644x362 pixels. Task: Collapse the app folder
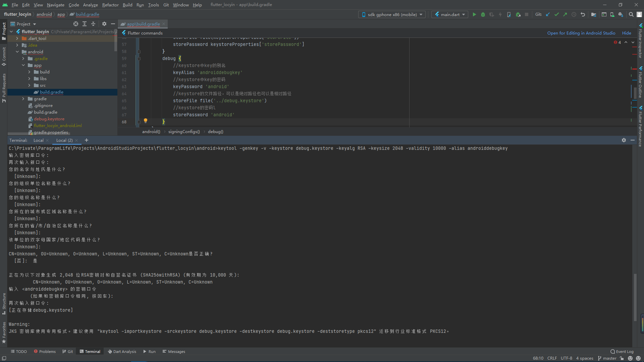[23, 65]
